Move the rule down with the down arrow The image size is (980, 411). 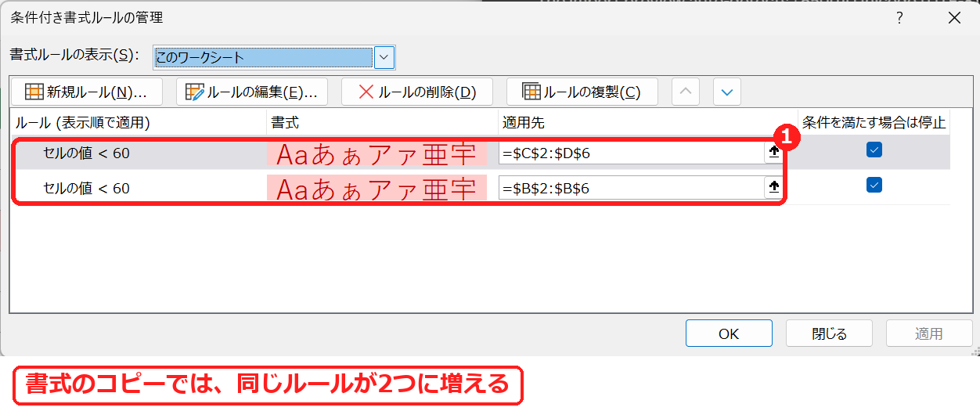(727, 92)
